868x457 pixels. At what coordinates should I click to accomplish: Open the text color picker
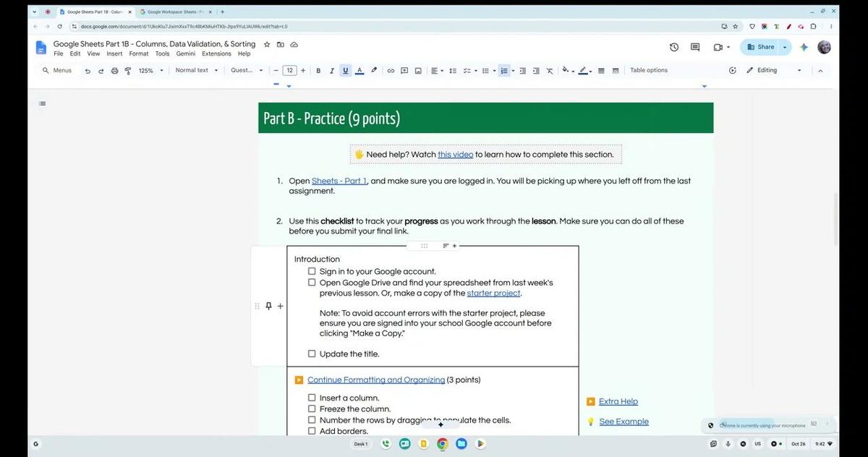click(x=359, y=71)
